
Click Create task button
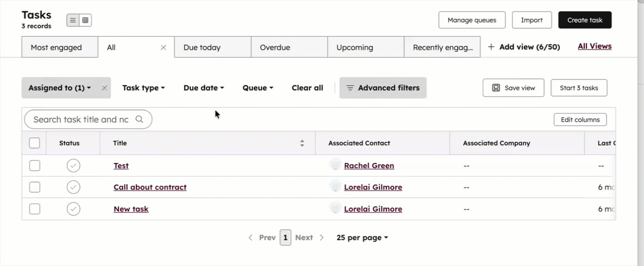pyautogui.click(x=585, y=20)
